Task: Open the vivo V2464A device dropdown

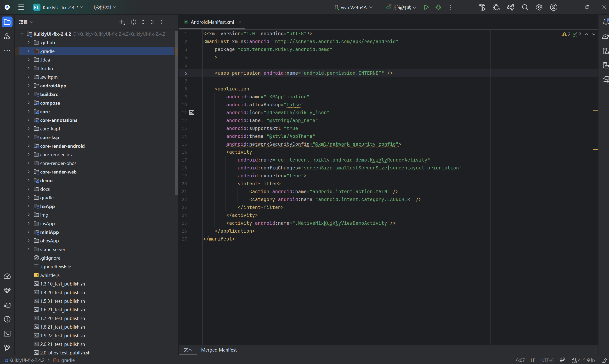Action: 354,7
